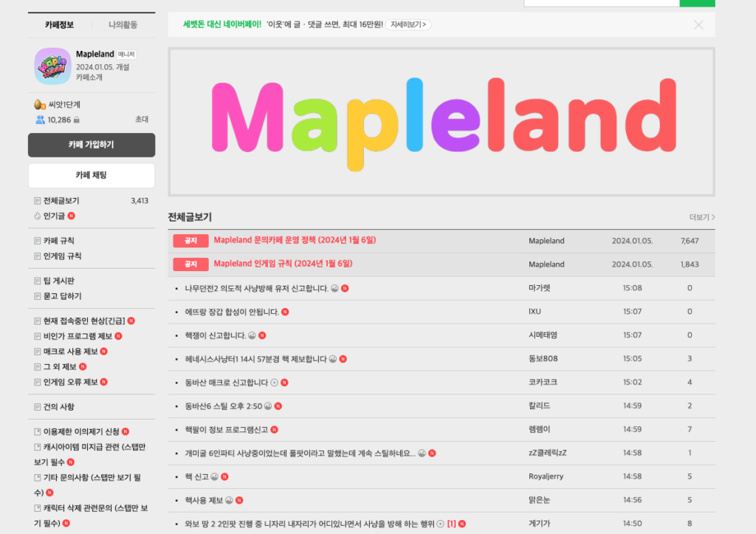Open post 헤네시스사냥터1 14시 57분경 핵 제보합니다
The height and width of the screenshot is (534, 756).
tap(256, 360)
